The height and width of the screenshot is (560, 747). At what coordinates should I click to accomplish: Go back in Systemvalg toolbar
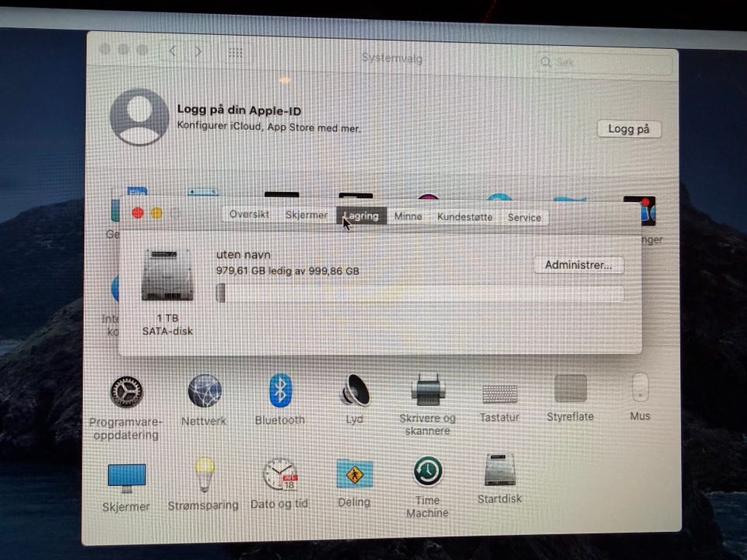pos(173,51)
